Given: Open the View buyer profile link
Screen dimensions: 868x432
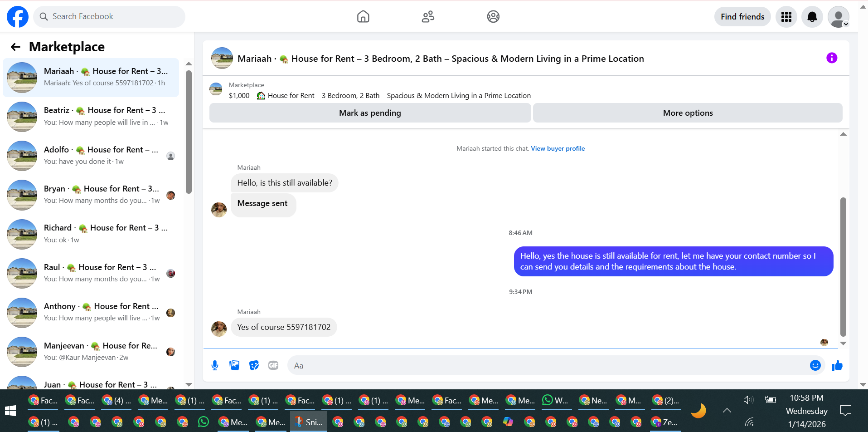Looking at the screenshot, I should click(x=558, y=148).
